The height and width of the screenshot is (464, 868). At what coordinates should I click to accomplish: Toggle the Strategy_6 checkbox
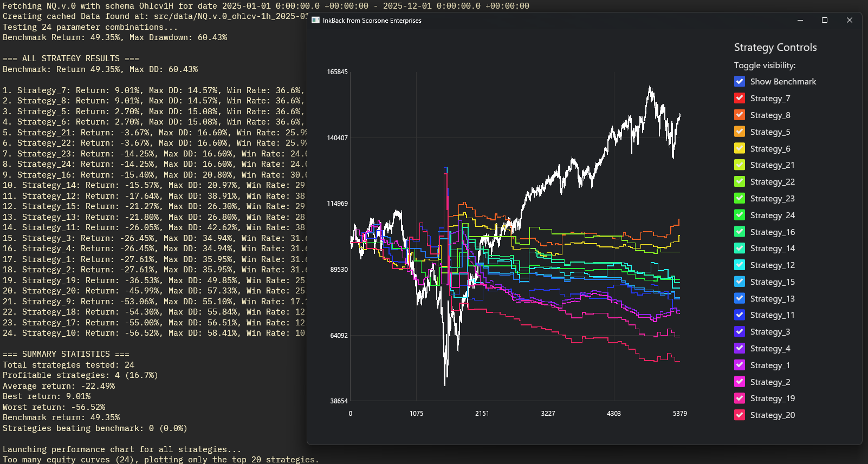(x=740, y=148)
